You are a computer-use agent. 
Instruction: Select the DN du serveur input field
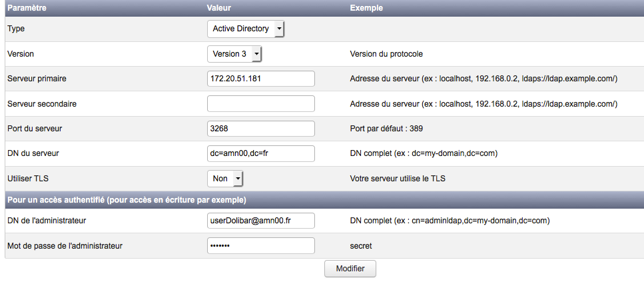point(260,153)
